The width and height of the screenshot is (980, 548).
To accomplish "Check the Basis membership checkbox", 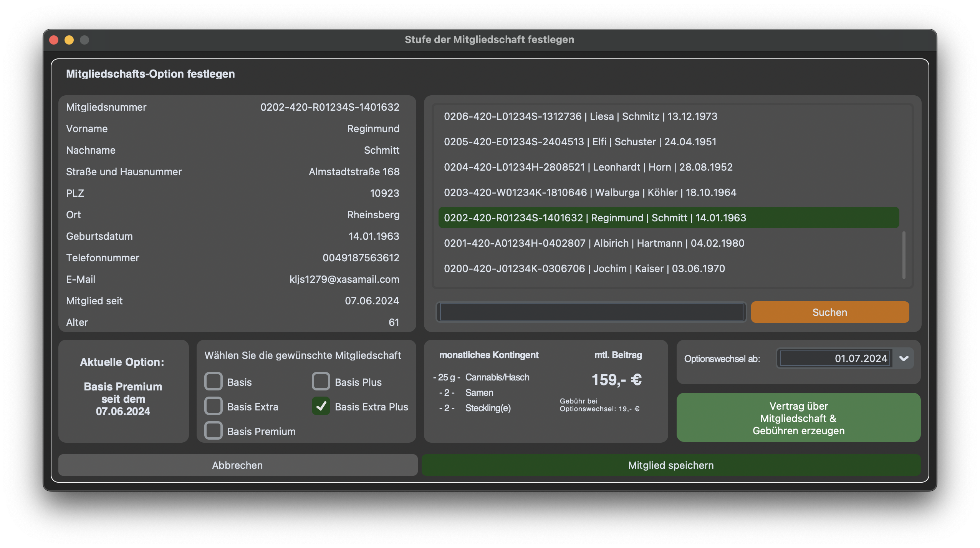I will click(x=214, y=382).
